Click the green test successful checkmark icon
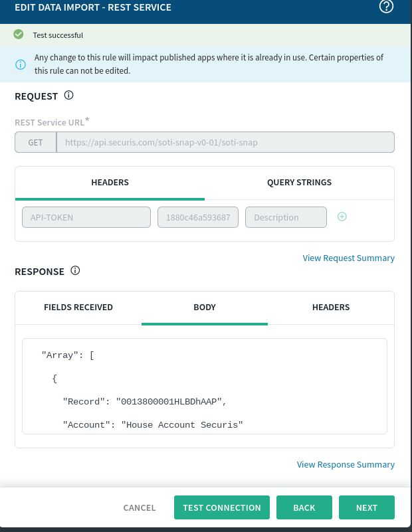This screenshot has width=412, height=532. [19, 35]
